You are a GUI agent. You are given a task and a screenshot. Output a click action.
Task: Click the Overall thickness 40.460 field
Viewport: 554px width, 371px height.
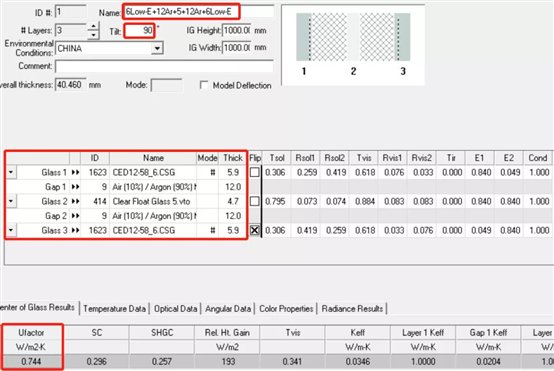click(x=71, y=85)
